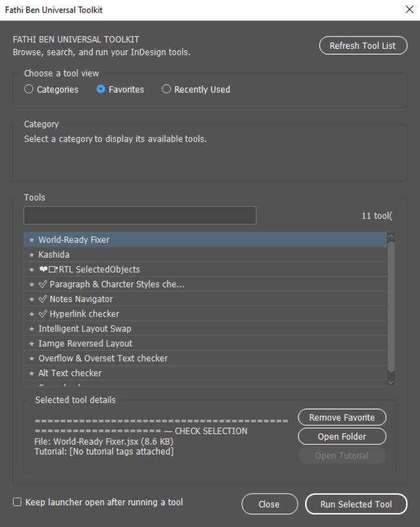Click the tools list scroll down arrow
Image resolution: width=420 pixels, height=527 pixels.
(391, 382)
